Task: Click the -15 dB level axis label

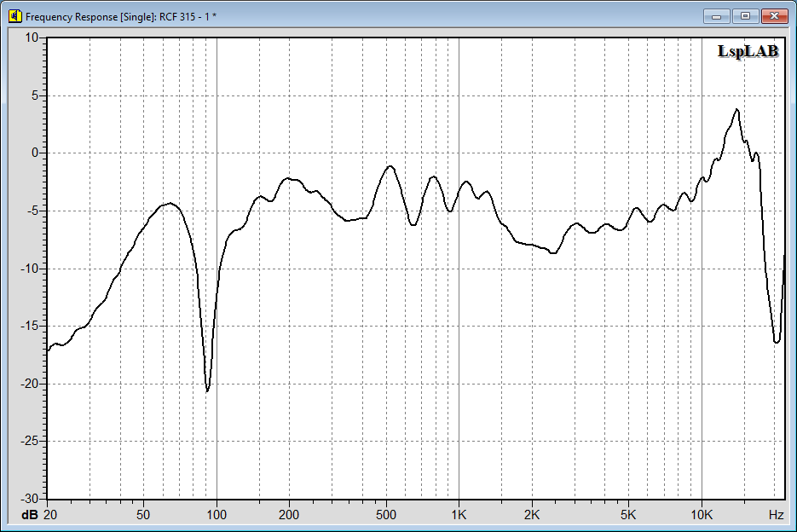Action: coord(29,326)
